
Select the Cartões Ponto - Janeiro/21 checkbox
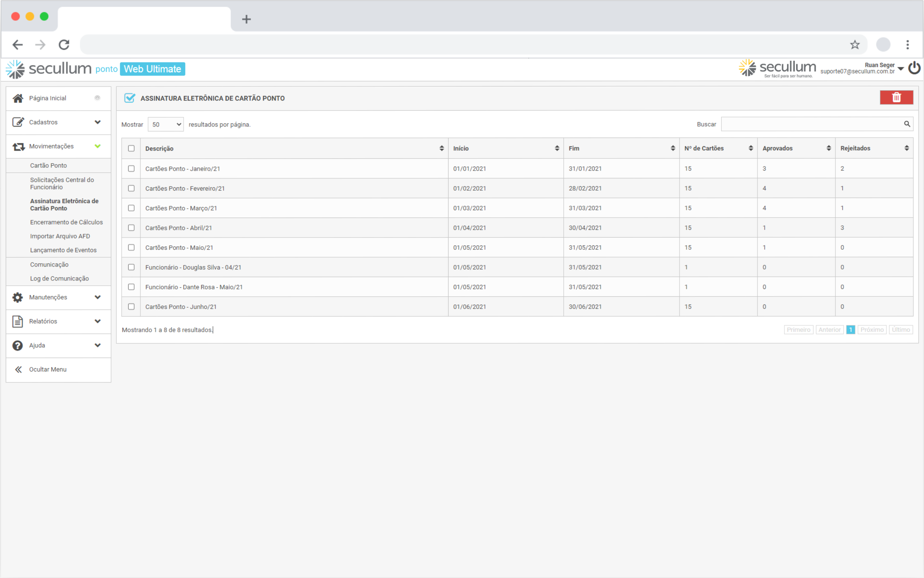tap(131, 169)
